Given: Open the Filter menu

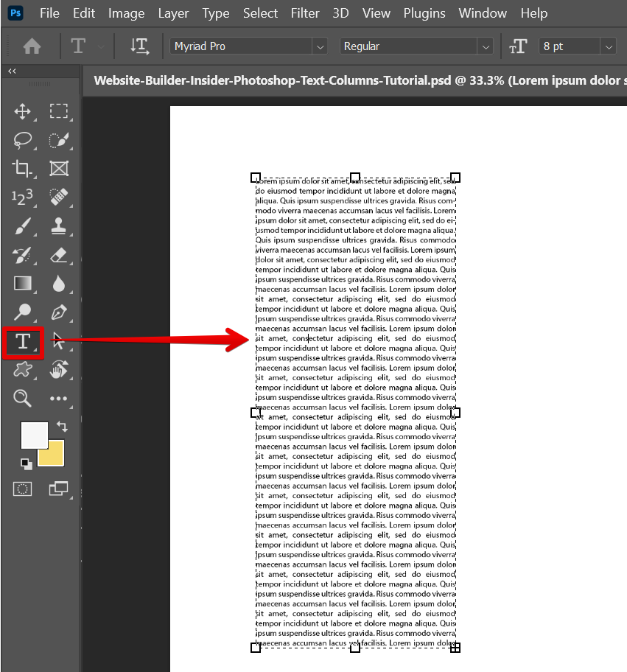Looking at the screenshot, I should coord(305,13).
